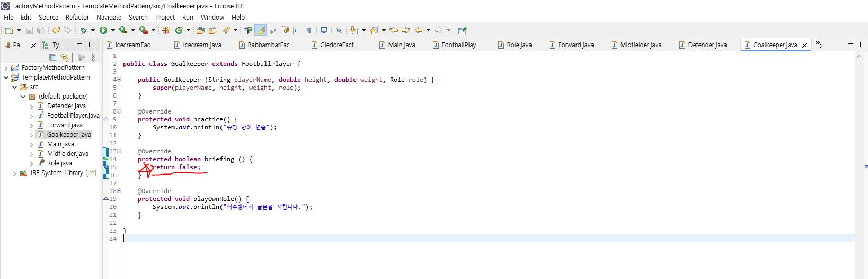This screenshot has width=868, height=279.
Task: Click the override marker on line 9
Action: click(105, 119)
